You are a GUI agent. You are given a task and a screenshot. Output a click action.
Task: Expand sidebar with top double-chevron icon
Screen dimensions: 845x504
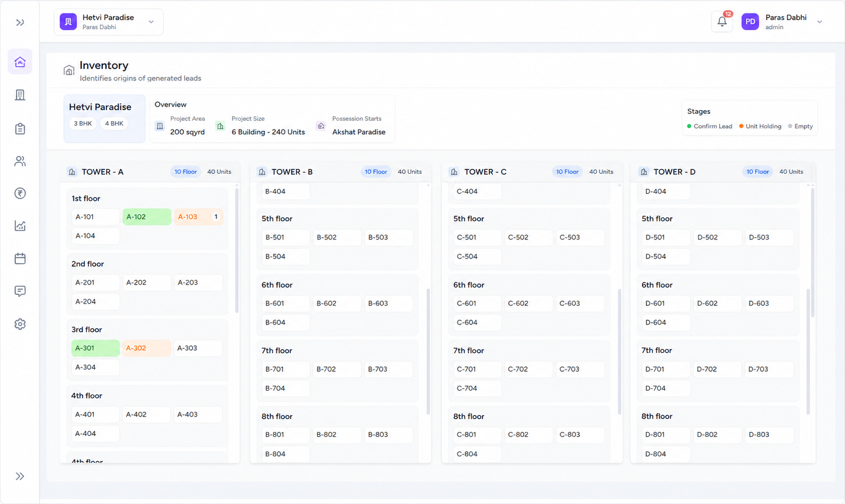pos(20,22)
